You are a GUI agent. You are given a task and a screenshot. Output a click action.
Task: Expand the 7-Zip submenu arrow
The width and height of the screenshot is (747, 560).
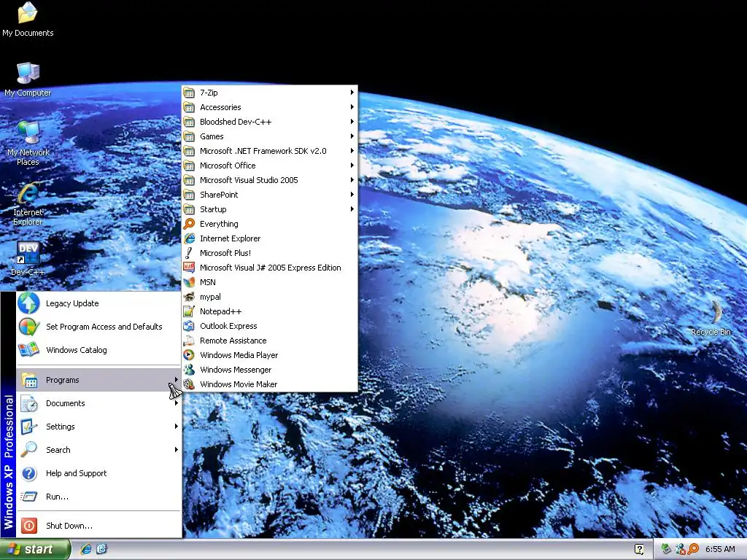point(352,93)
